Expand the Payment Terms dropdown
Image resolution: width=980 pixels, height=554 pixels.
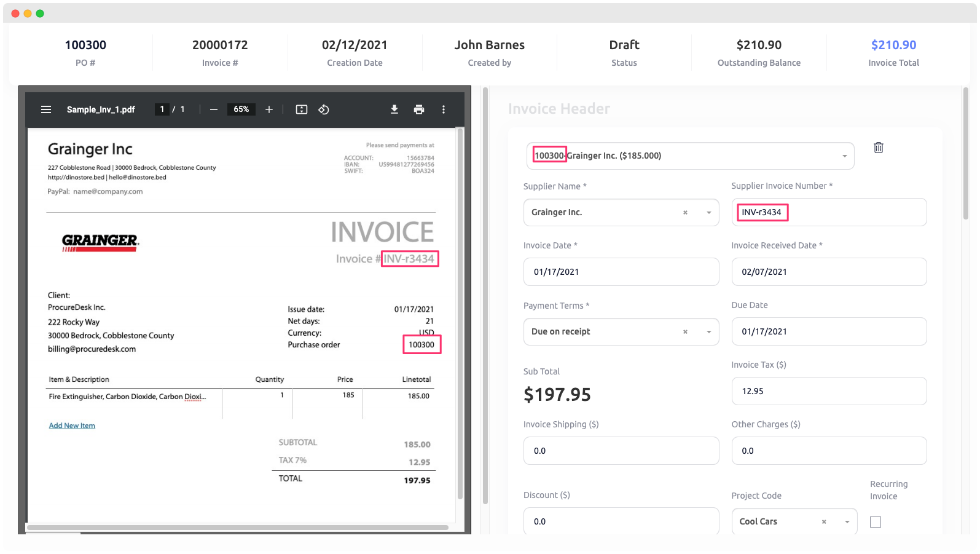click(708, 332)
